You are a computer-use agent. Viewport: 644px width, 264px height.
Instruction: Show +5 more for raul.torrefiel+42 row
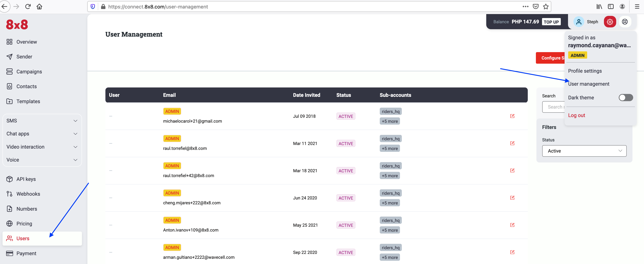click(x=390, y=176)
